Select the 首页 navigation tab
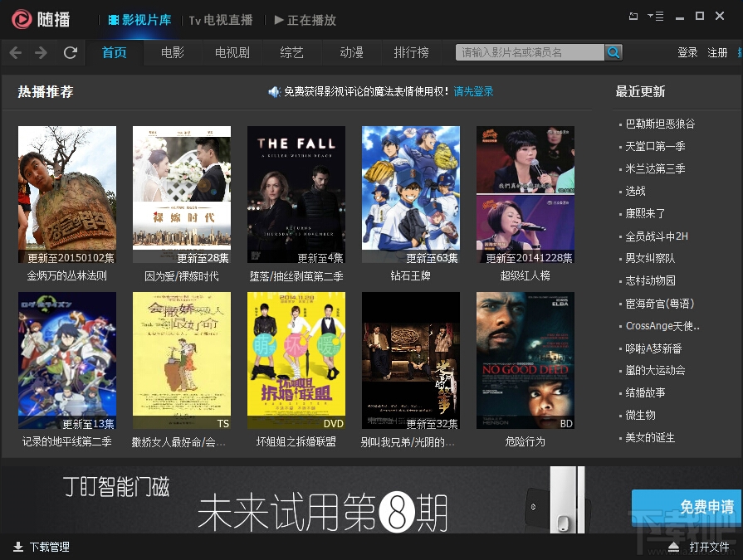The height and width of the screenshot is (560, 743). (x=115, y=52)
